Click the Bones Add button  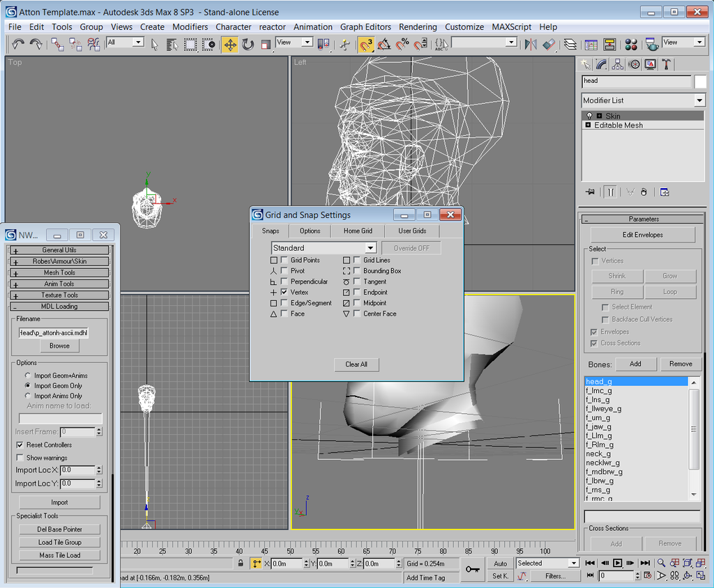point(635,364)
